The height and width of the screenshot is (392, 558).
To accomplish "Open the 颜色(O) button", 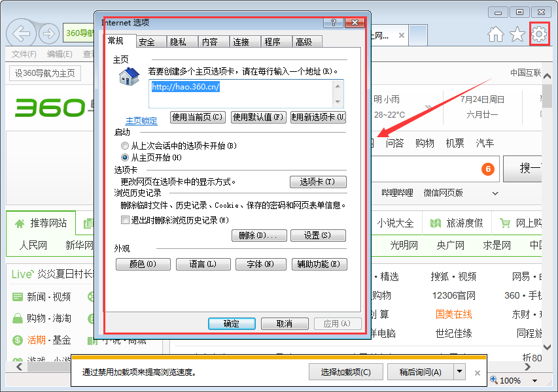I will coord(143,264).
